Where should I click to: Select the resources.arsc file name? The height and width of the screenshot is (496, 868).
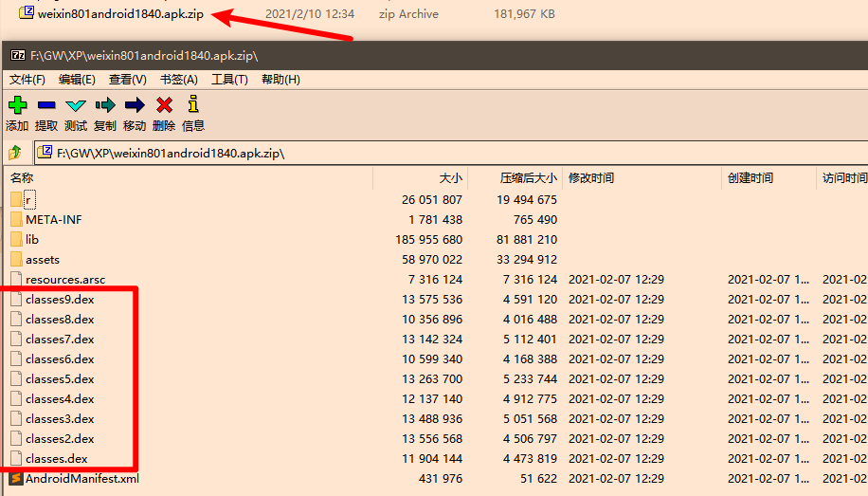(65, 280)
